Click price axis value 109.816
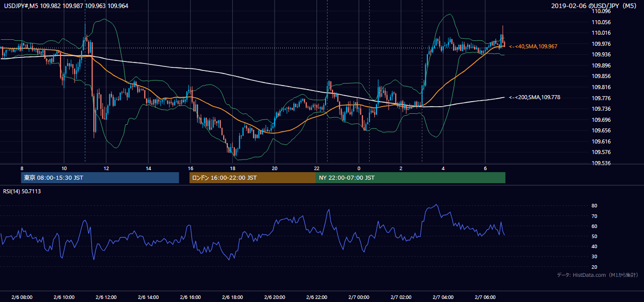 point(602,87)
